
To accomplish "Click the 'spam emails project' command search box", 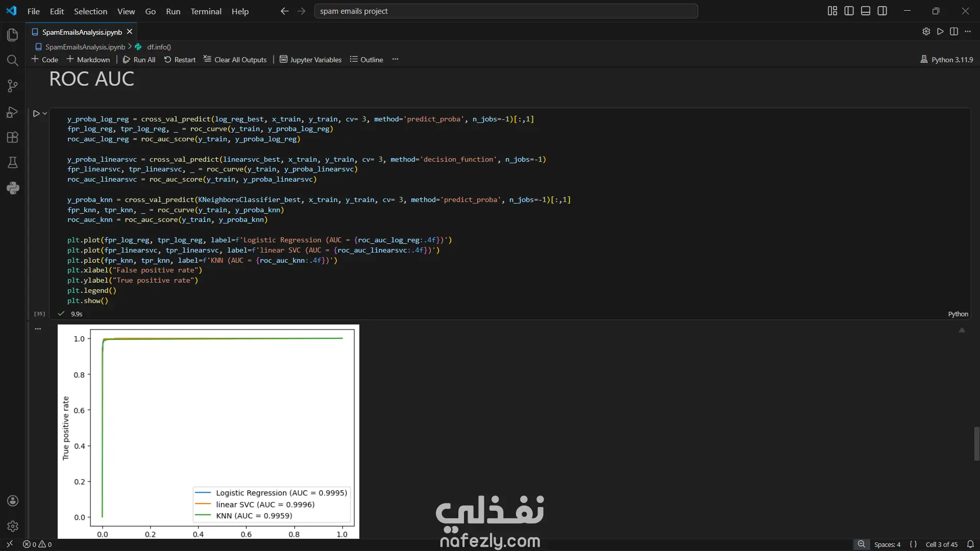I will point(506,11).
